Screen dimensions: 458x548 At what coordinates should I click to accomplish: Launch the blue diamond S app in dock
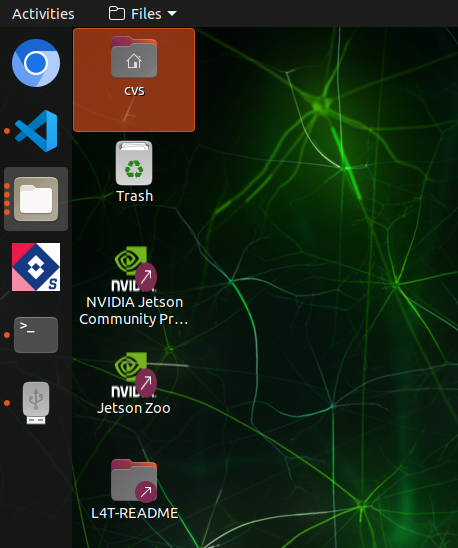(x=36, y=267)
